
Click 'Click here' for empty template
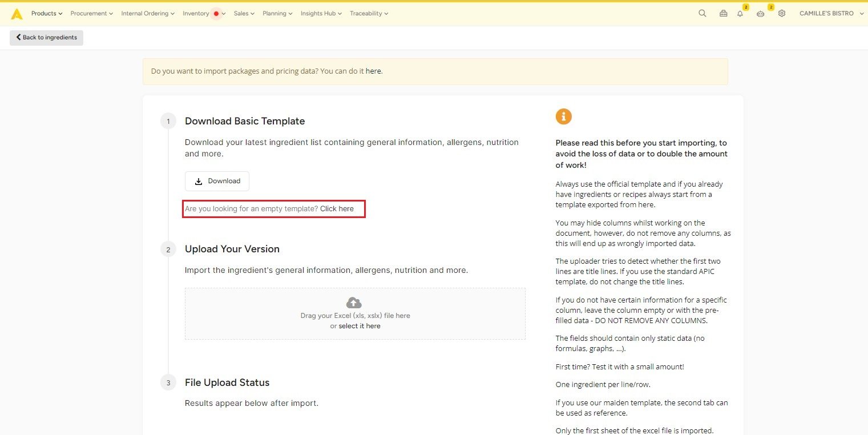click(x=337, y=209)
